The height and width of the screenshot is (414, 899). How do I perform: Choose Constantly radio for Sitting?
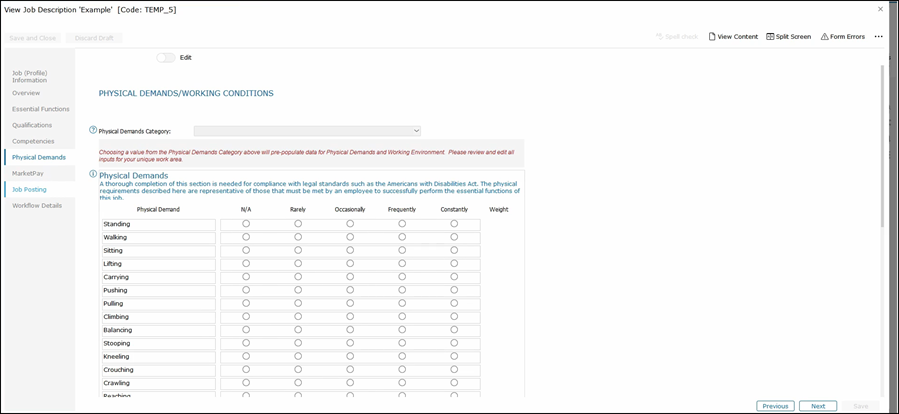tap(454, 250)
